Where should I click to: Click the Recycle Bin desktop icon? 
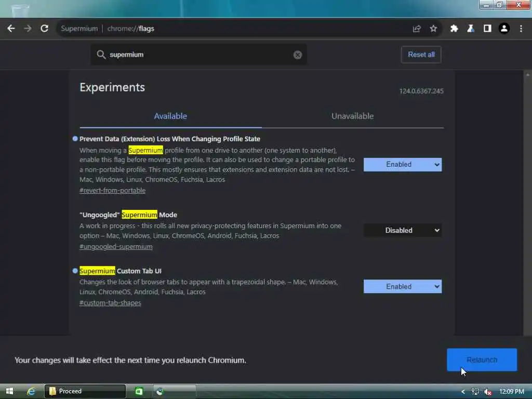[20, 10]
